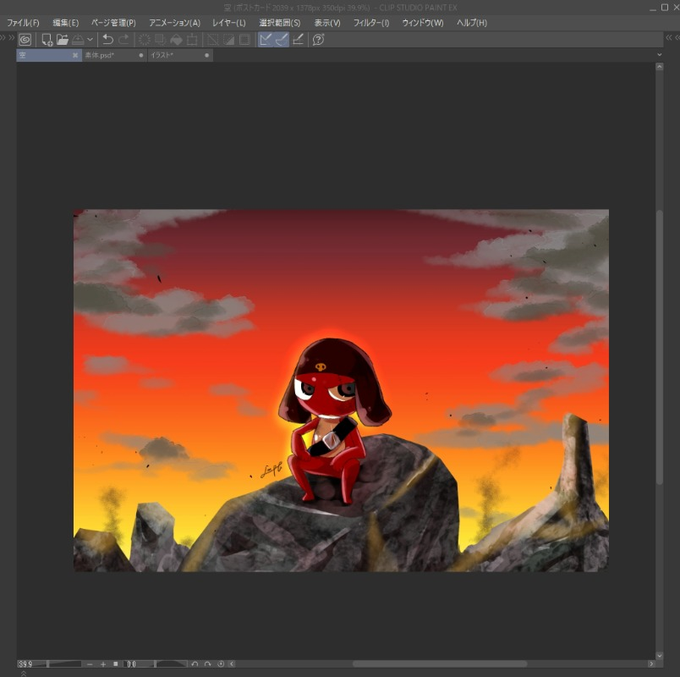Screen dimensions: 680x677
Task: Click the vertical scrollbar thumb
Action: [x=660, y=347]
